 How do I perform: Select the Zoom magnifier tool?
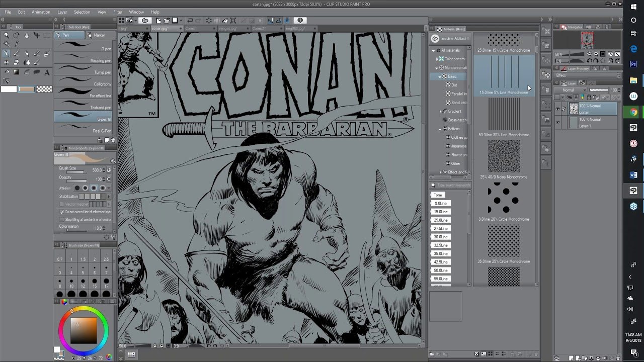click(x=6, y=35)
